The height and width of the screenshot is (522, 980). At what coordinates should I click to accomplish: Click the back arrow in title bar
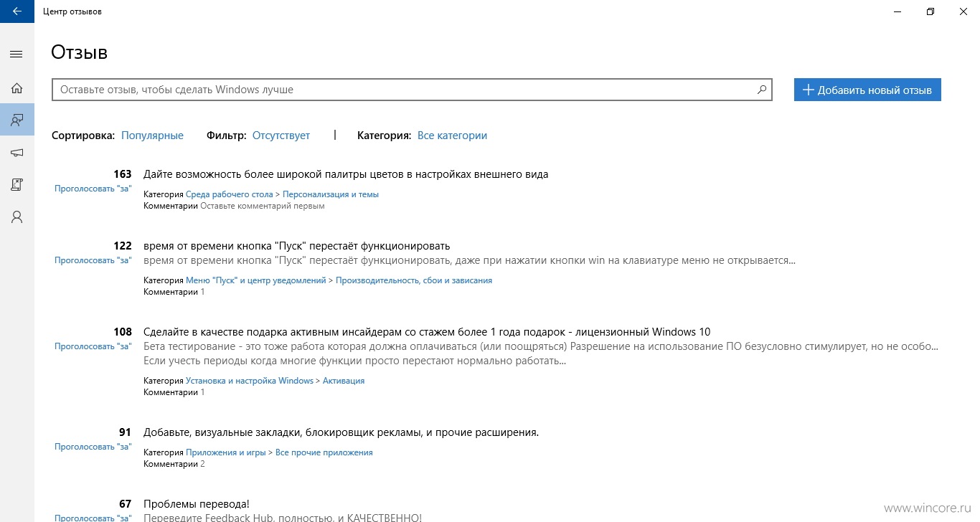coord(17,11)
